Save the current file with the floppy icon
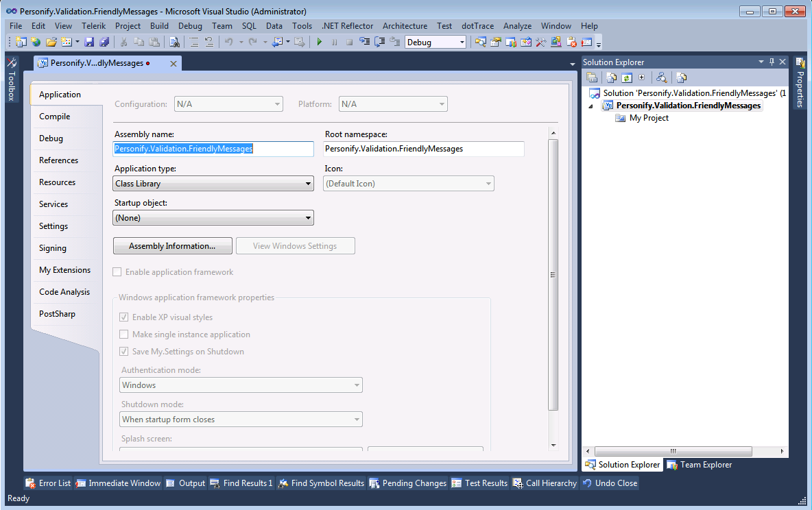This screenshot has width=812, height=510. (89, 42)
